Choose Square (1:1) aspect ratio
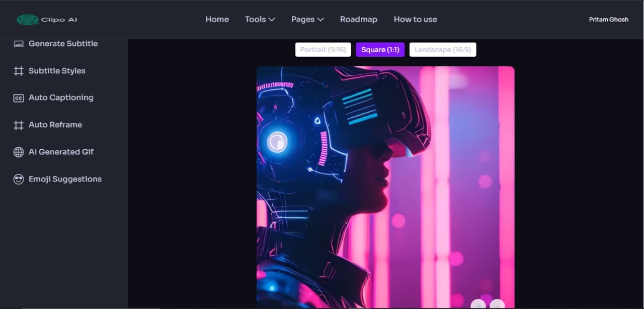The height and width of the screenshot is (309, 644). pyautogui.click(x=380, y=50)
